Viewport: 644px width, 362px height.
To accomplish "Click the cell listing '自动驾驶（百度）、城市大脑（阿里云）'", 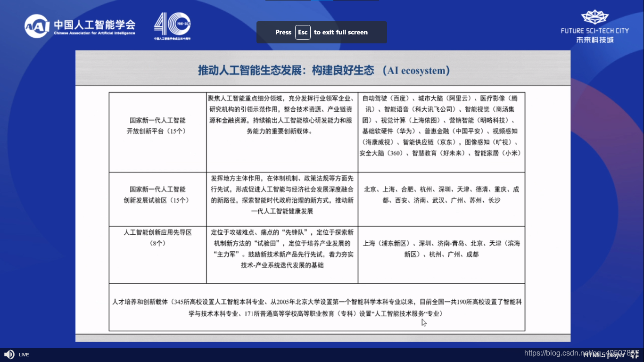I will 441,132.
